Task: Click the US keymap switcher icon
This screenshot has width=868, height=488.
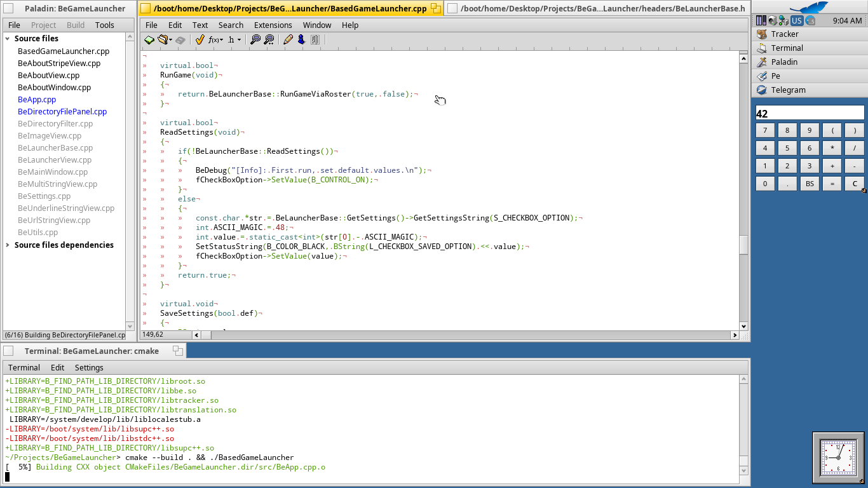Action: [x=796, y=20]
